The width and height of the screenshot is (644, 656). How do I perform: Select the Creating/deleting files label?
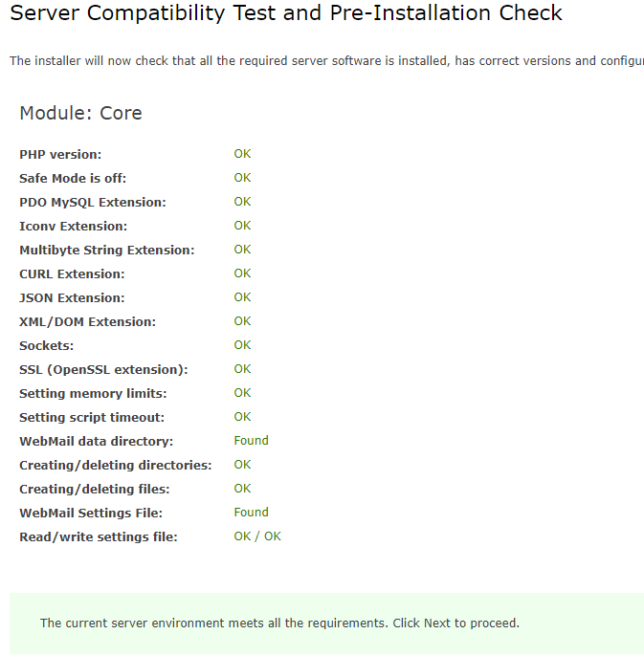(94, 489)
